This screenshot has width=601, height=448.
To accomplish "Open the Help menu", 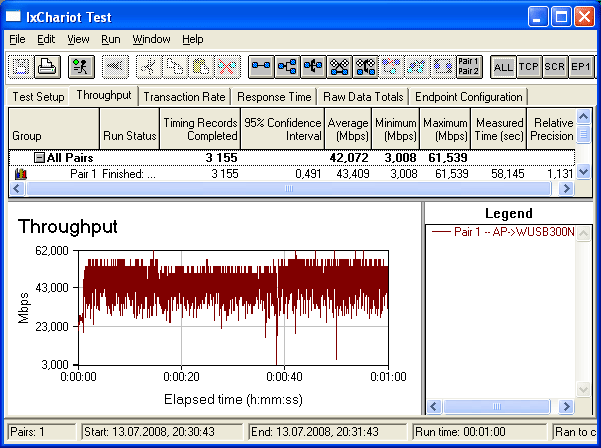I will [x=193, y=39].
